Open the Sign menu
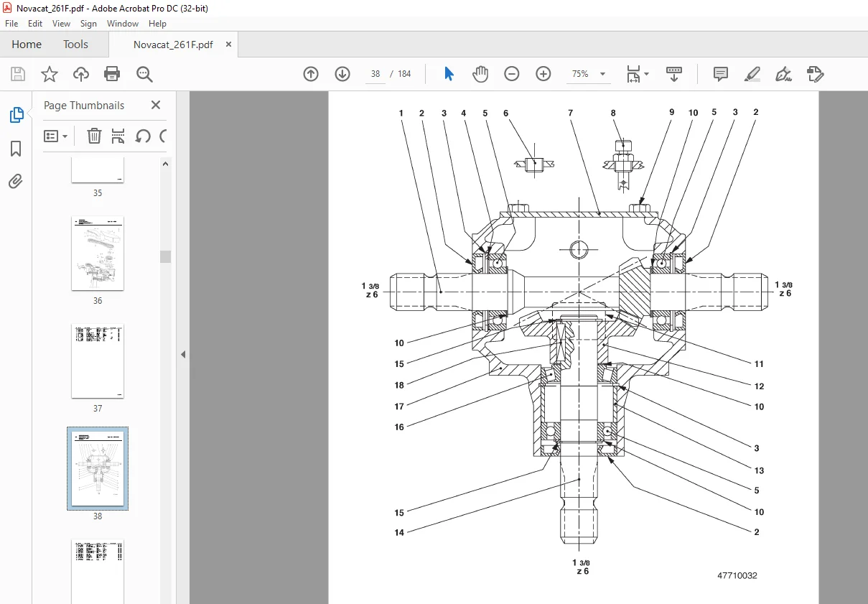This screenshot has width=868, height=604. (88, 24)
